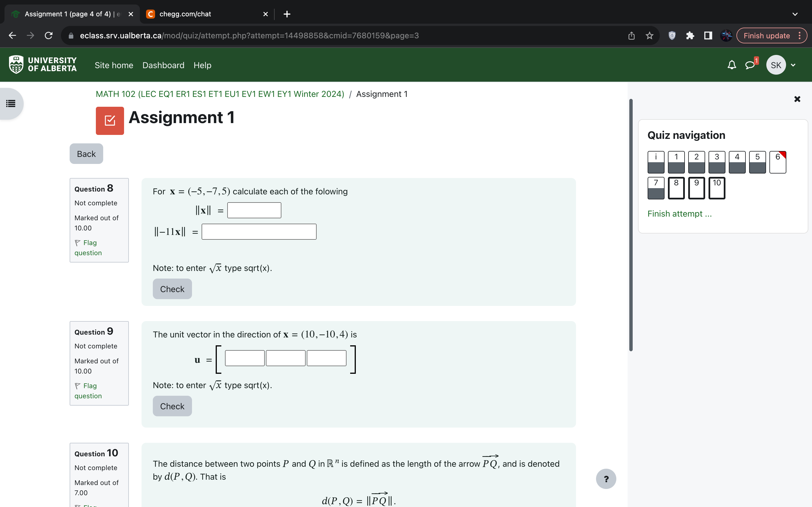Open the SK profile dropdown chevron
This screenshot has height=507, width=812.
point(793,65)
